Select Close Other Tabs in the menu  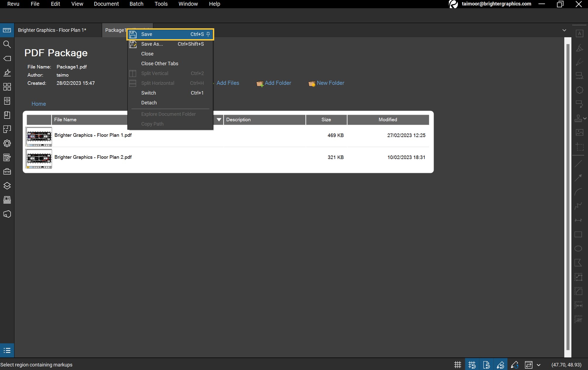point(160,63)
